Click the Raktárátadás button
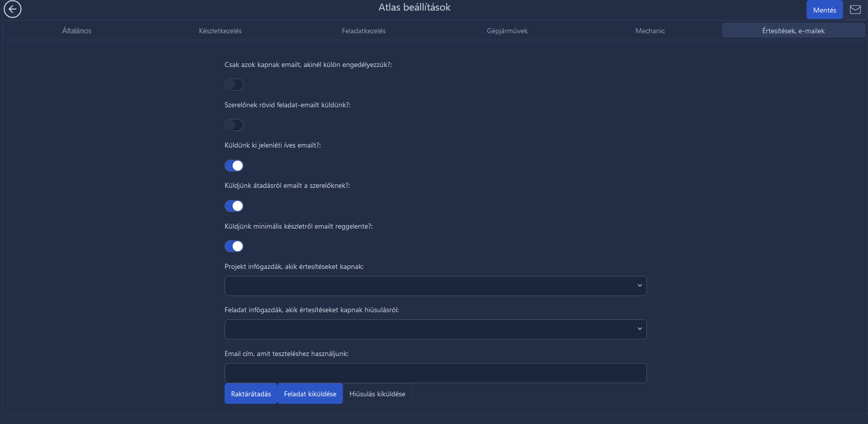The image size is (868, 424). pos(251,394)
